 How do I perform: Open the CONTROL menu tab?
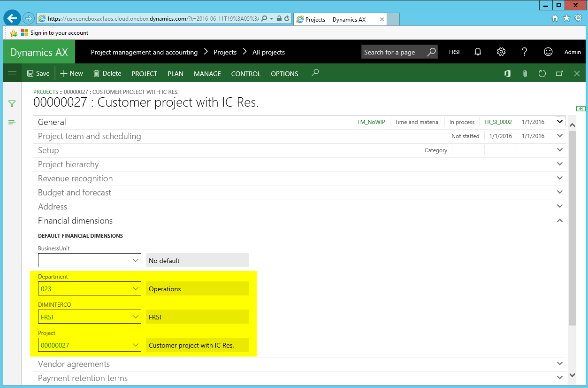tap(246, 74)
